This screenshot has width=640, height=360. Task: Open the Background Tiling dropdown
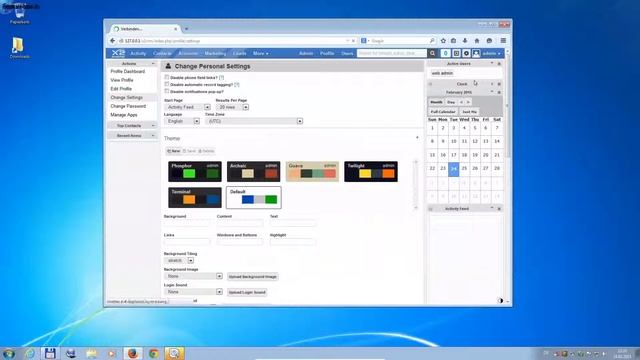[x=179, y=260]
